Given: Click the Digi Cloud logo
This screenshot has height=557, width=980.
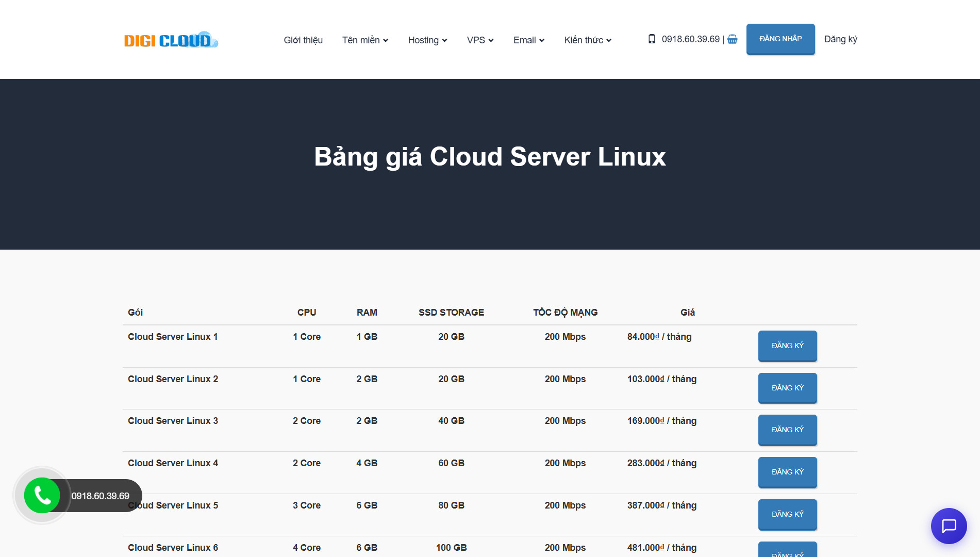Looking at the screenshot, I should 171,40.
